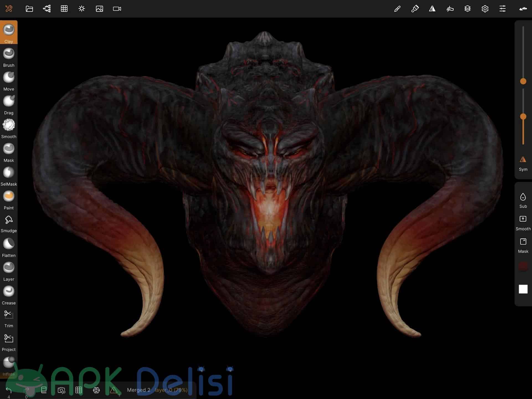The height and width of the screenshot is (399, 532).
Task: Click the layer_0 (79%) label
Action: tap(171, 390)
